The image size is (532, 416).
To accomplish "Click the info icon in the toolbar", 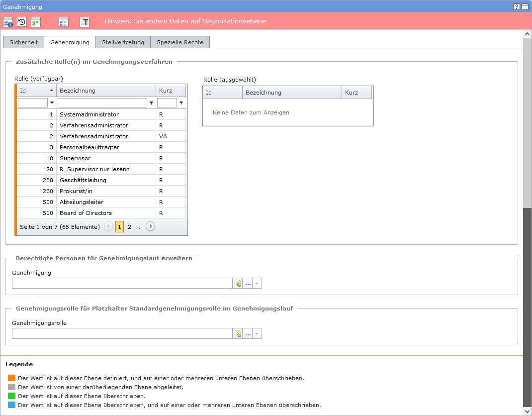I will (x=8, y=22).
